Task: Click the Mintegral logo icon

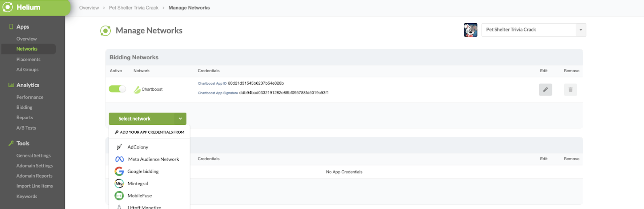Action: (119, 183)
